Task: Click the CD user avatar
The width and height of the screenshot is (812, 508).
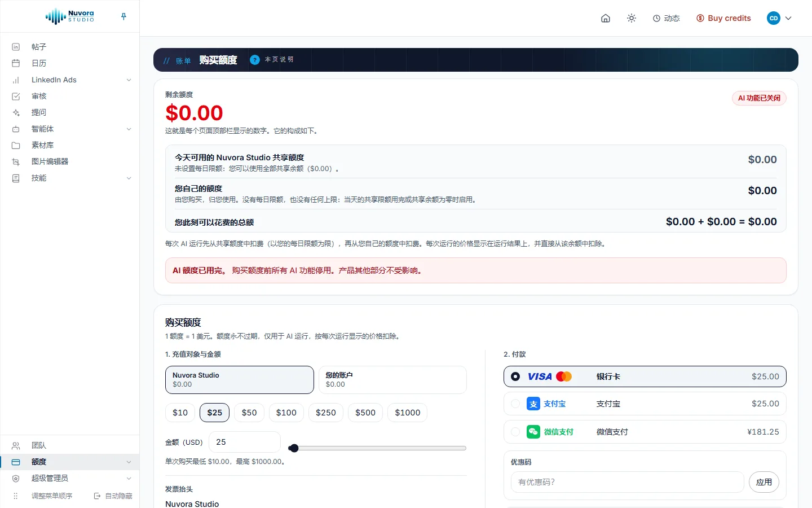Action: coord(774,18)
